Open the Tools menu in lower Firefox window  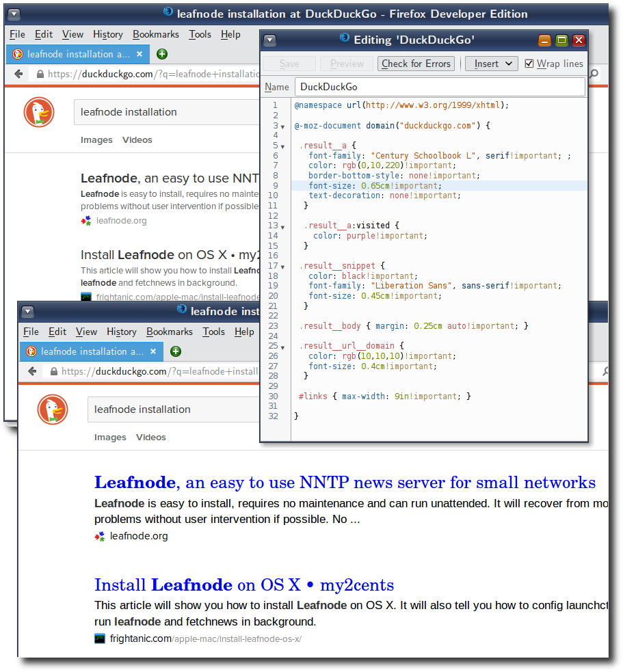coord(214,332)
